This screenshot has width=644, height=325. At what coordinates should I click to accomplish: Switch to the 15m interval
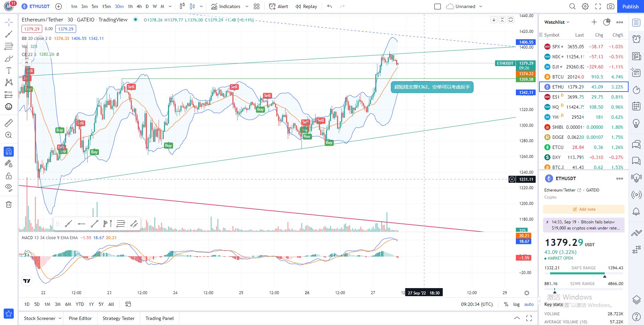[106, 6]
